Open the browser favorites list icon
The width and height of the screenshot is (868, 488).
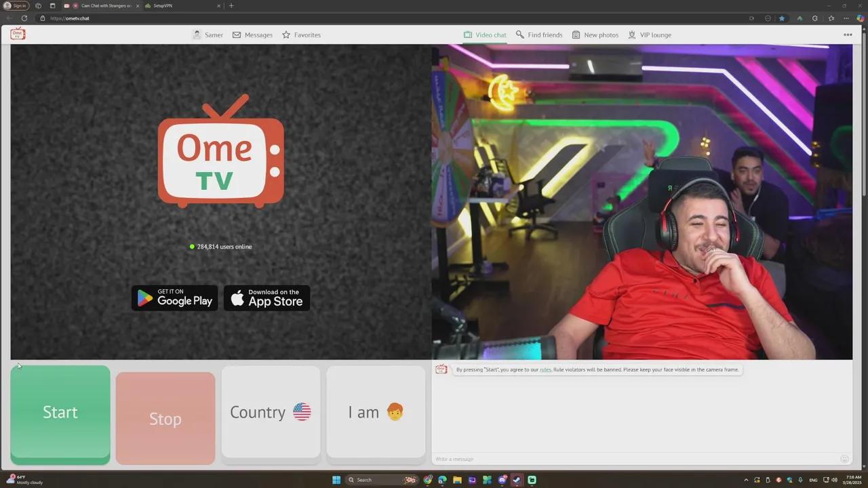tap(831, 18)
